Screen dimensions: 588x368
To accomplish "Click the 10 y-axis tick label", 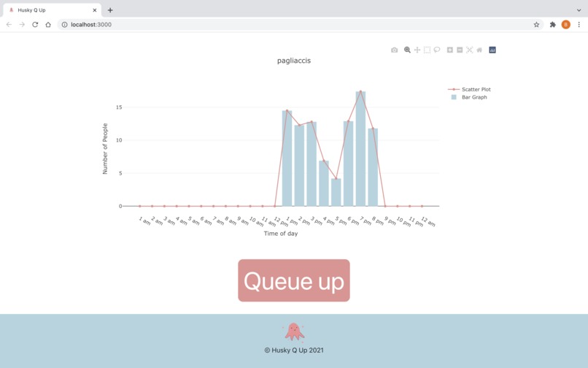I will (x=119, y=140).
